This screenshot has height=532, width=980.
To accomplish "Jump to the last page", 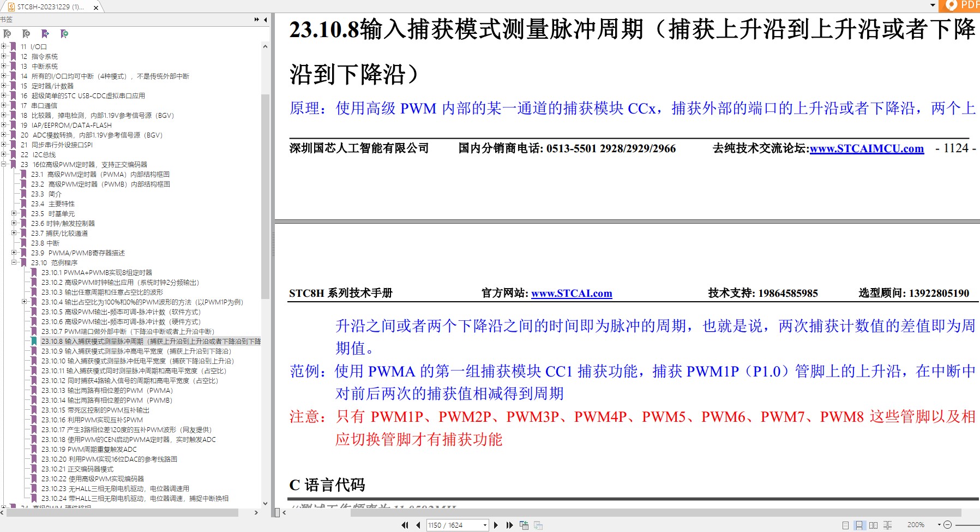I will click(x=509, y=525).
